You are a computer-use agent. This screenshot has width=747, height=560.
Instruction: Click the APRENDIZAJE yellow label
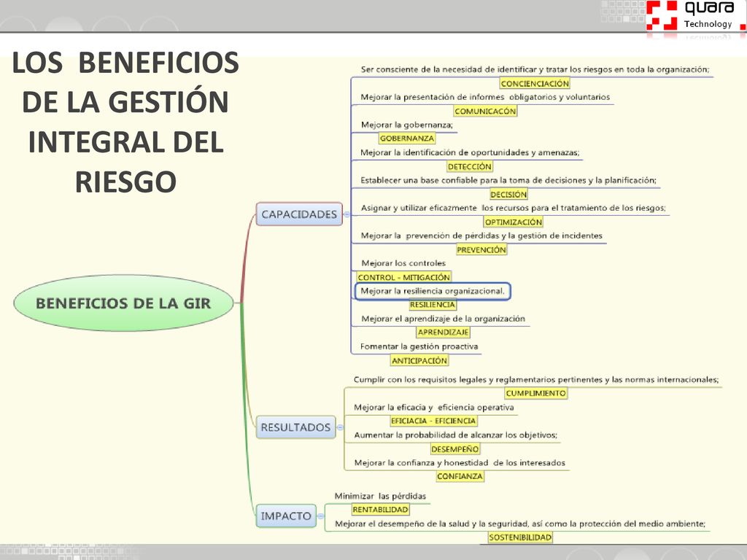tap(443, 332)
